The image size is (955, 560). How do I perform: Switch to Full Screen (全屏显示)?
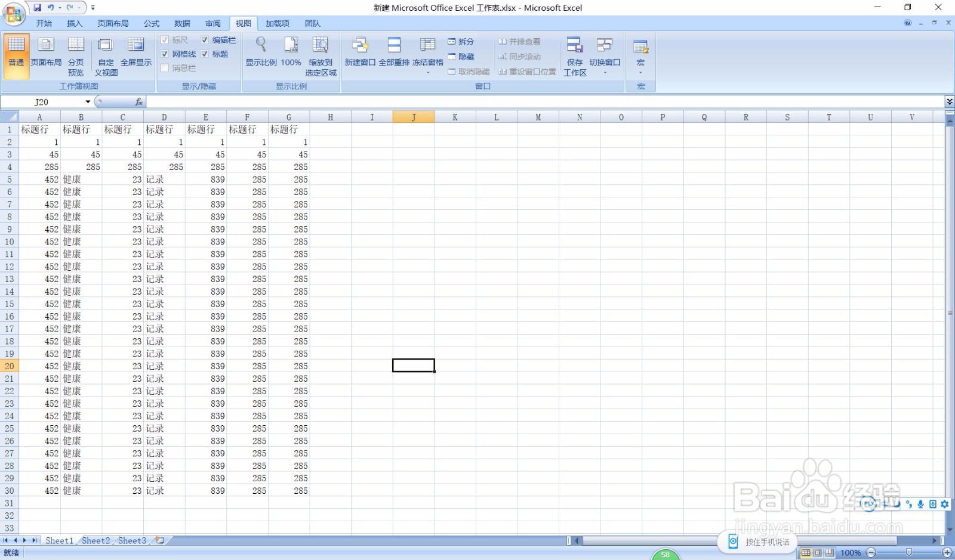point(136,52)
